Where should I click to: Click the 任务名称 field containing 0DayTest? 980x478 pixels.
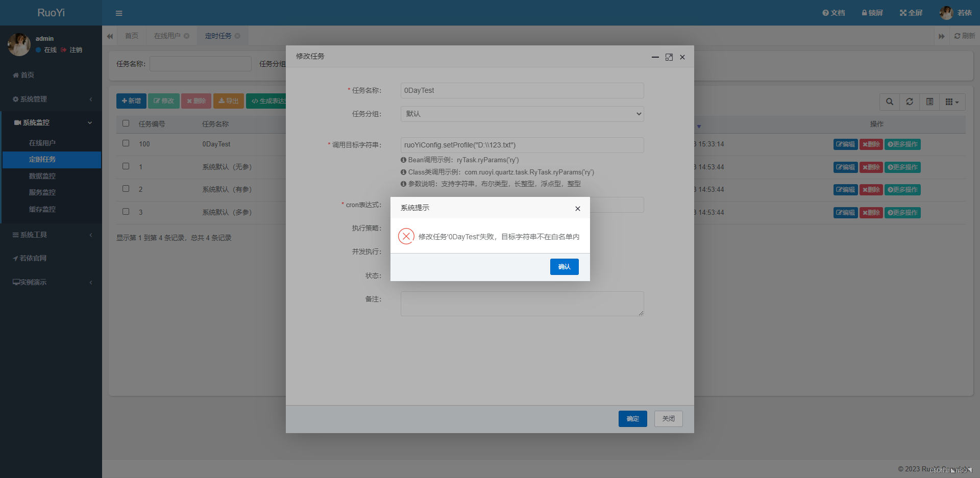click(x=522, y=90)
